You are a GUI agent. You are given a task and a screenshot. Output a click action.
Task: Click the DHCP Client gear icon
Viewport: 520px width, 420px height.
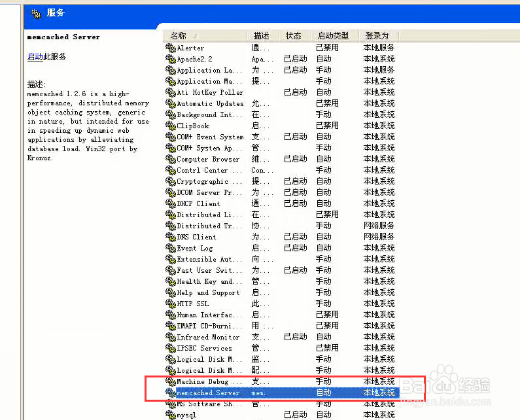[x=171, y=203]
